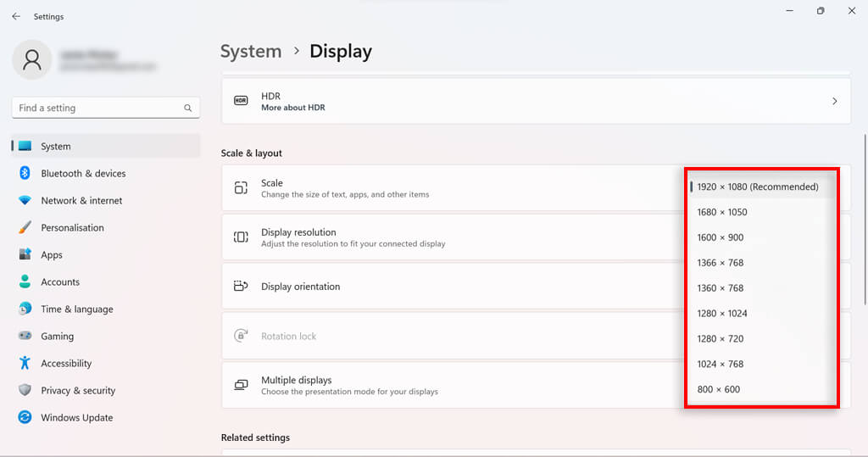The height and width of the screenshot is (457, 868).
Task: Click the Personalisation paintbrush icon
Action: [x=25, y=228]
